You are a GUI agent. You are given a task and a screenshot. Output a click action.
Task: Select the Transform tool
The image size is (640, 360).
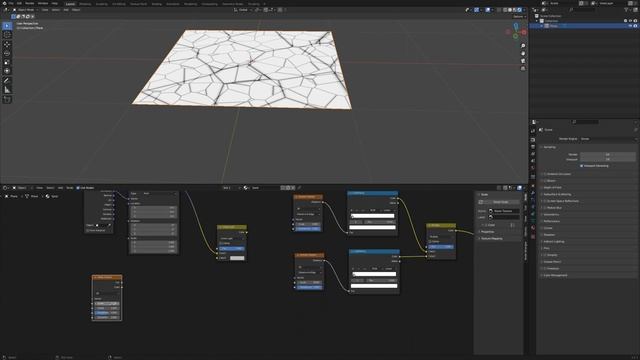tap(7, 71)
